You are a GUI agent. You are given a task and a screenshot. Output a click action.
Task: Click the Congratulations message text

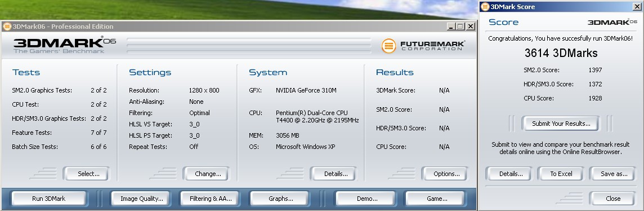560,38
